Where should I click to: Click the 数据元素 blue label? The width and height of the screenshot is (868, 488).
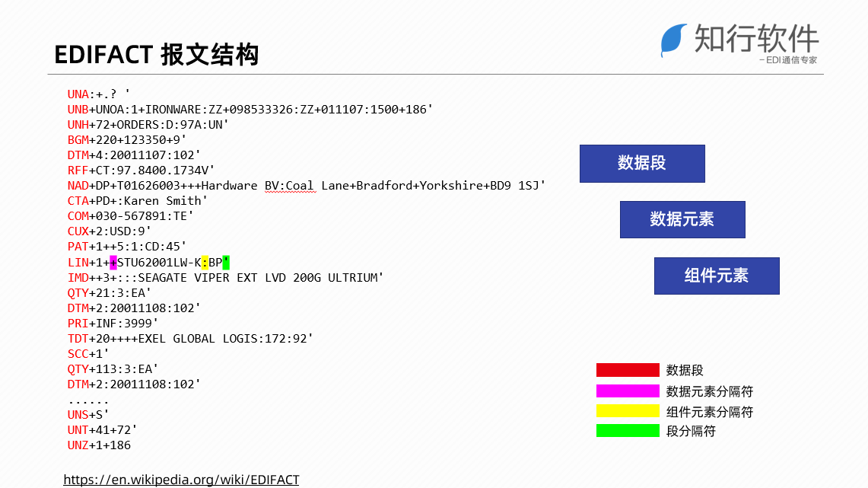(x=682, y=219)
